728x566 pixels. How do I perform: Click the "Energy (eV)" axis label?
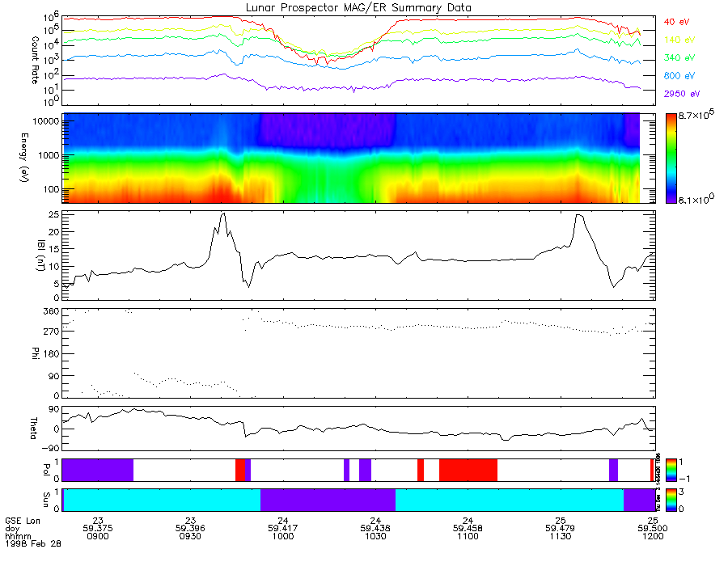24,158
